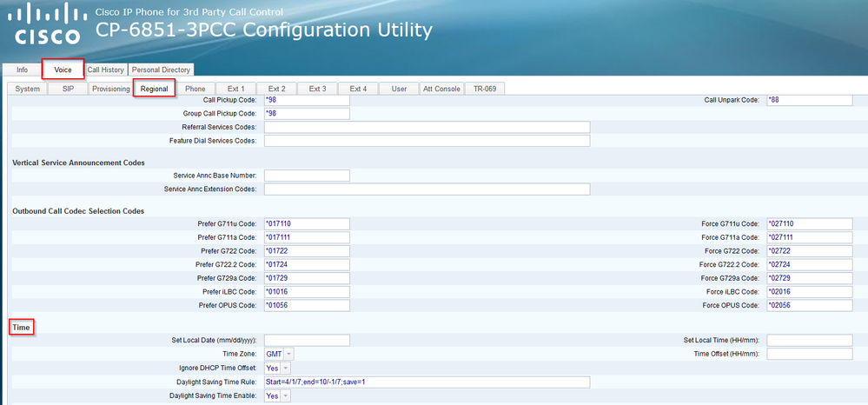Screen dimensions: 868x405
Task: Click the Feature Dial Services Codes field
Action: point(427,141)
